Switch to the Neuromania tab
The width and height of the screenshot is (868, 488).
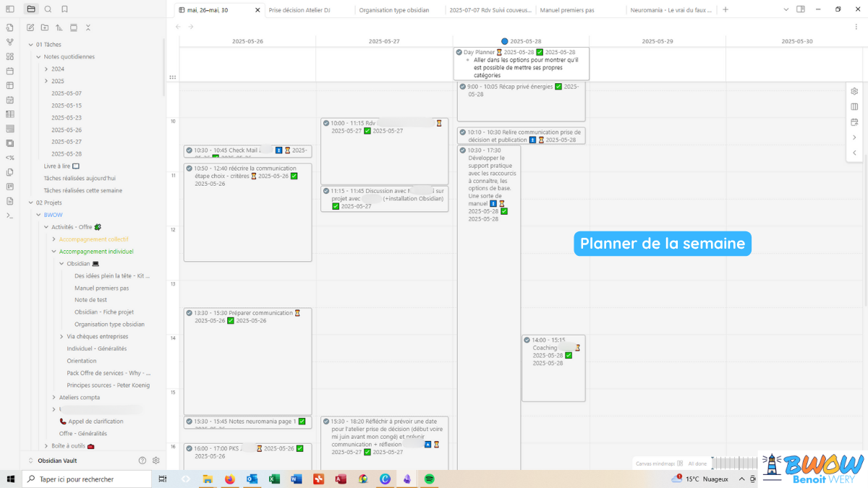(x=671, y=10)
